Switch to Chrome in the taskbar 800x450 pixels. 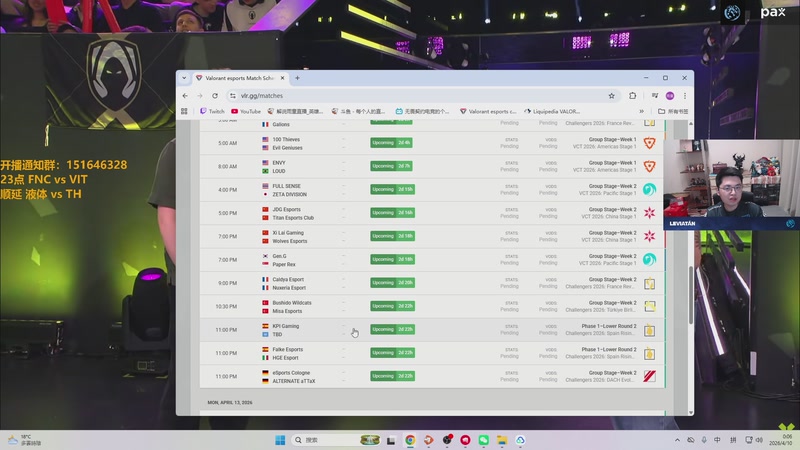pyautogui.click(x=410, y=440)
